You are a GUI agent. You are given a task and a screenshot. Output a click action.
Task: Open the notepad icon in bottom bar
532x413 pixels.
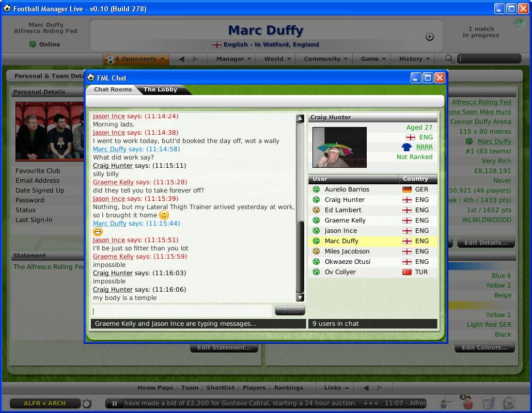[x=488, y=402]
